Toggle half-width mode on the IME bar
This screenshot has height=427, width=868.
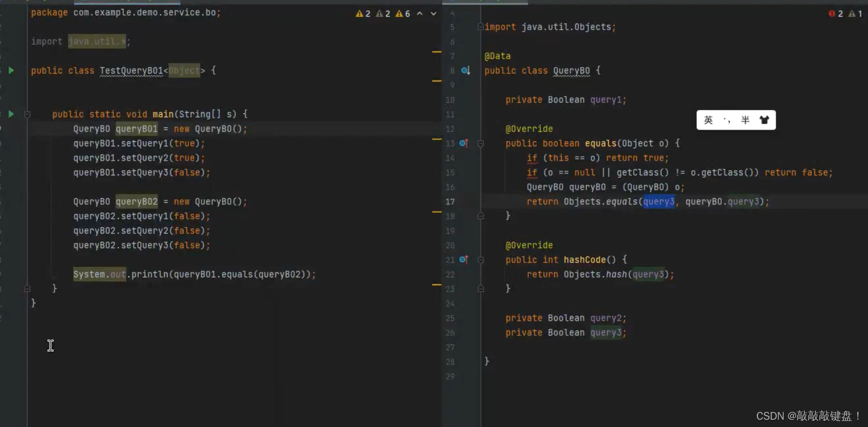(745, 120)
